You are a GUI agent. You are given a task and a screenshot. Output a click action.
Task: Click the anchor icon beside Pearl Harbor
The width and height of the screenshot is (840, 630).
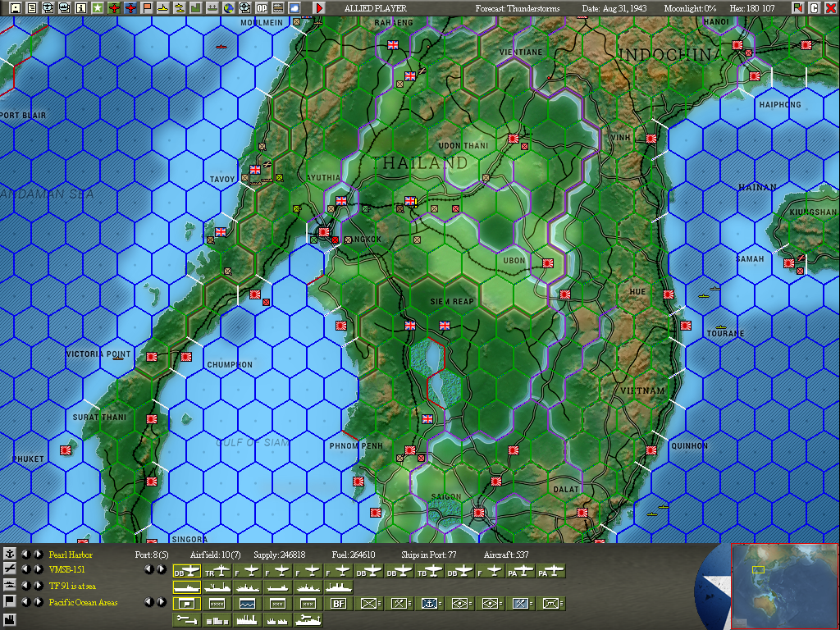pos(9,554)
